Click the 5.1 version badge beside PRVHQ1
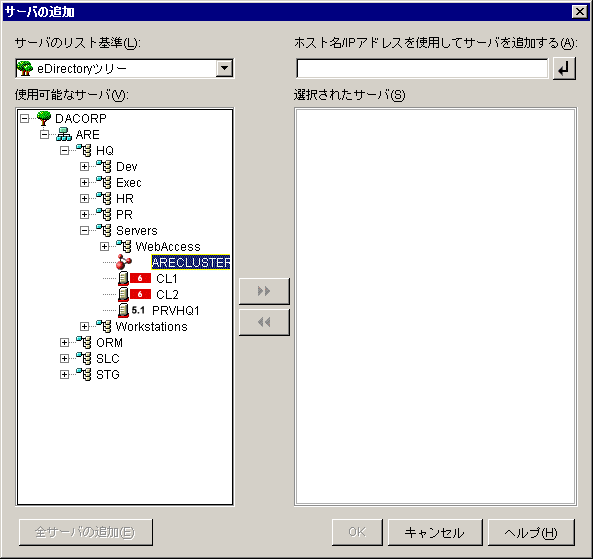Image resolution: width=593 pixels, height=559 pixels. (138, 310)
